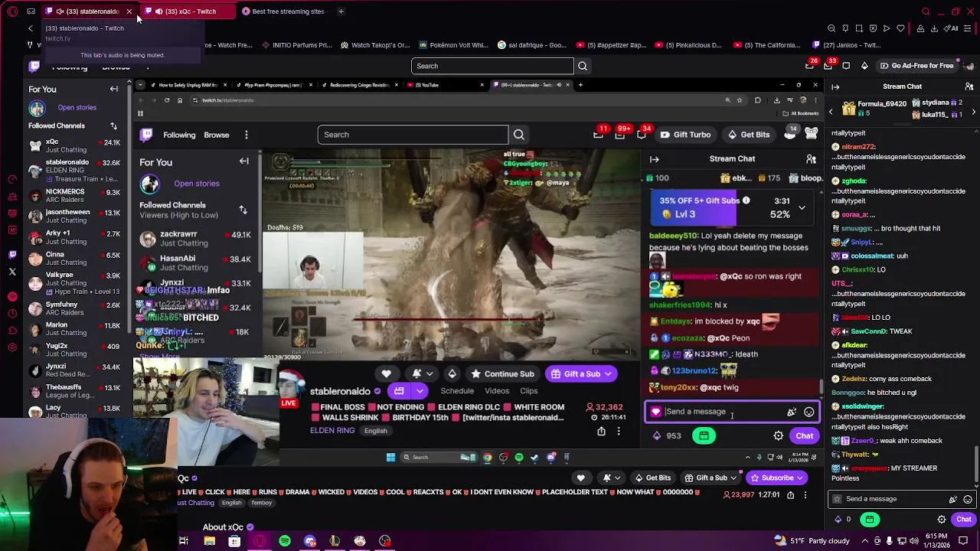Show previous gift leaderboard entry arrow
The height and width of the screenshot is (551, 980).
[831, 112]
